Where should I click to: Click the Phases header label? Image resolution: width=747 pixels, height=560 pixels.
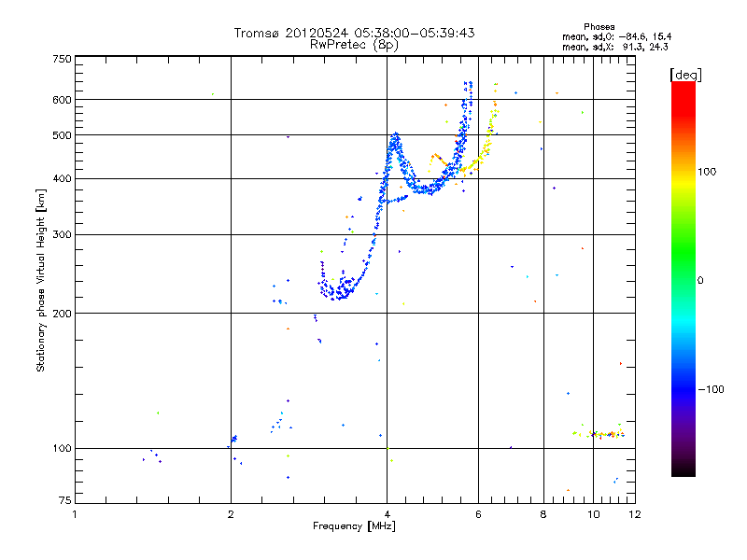599,27
